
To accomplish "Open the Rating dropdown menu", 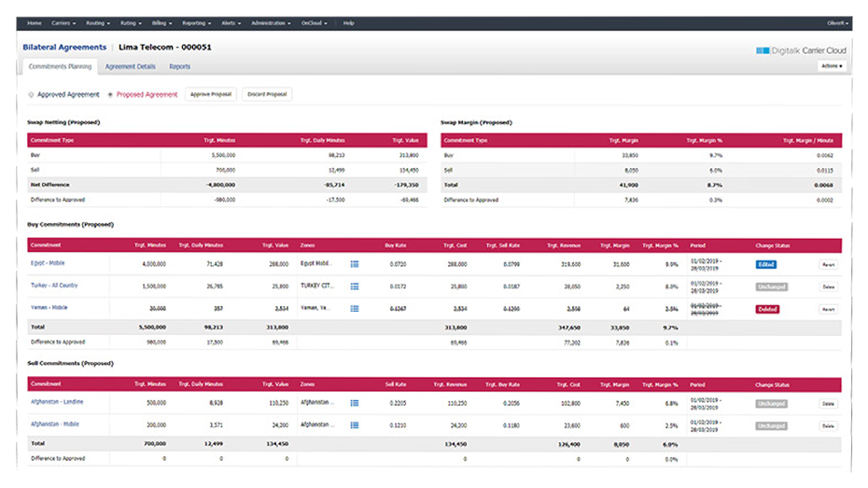I will [x=132, y=23].
